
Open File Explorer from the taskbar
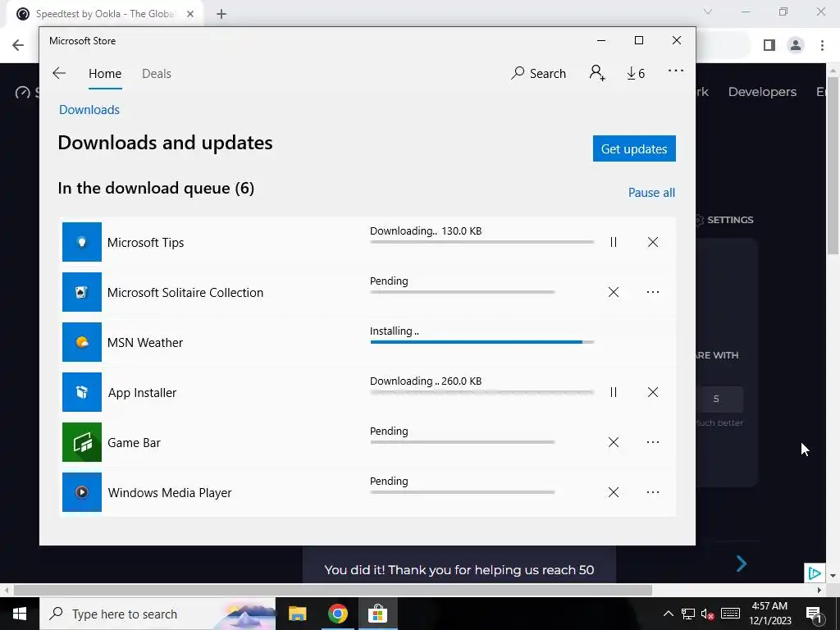click(x=297, y=614)
